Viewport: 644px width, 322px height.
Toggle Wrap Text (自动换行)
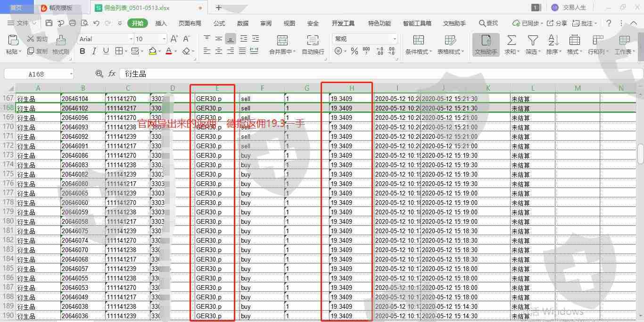click(313, 45)
